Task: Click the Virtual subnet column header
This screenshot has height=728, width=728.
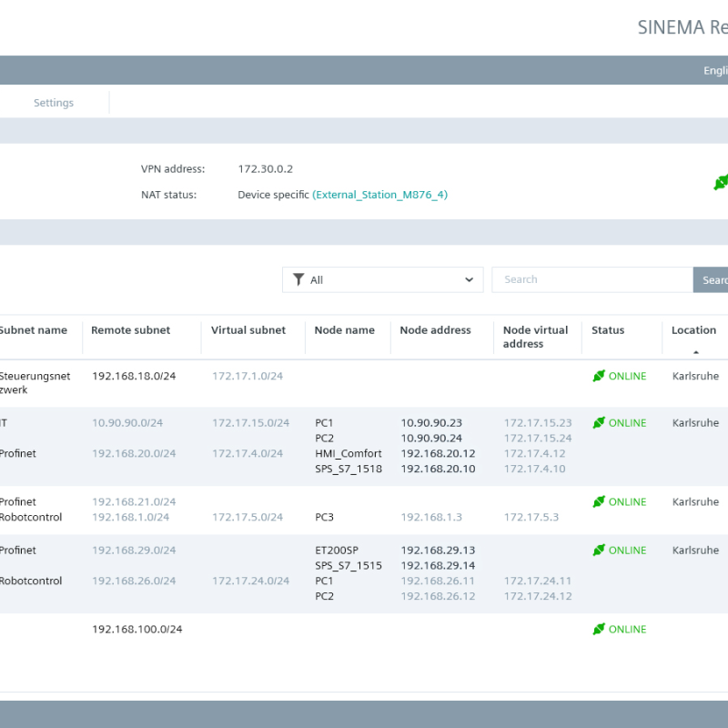Action: pyautogui.click(x=248, y=330)
